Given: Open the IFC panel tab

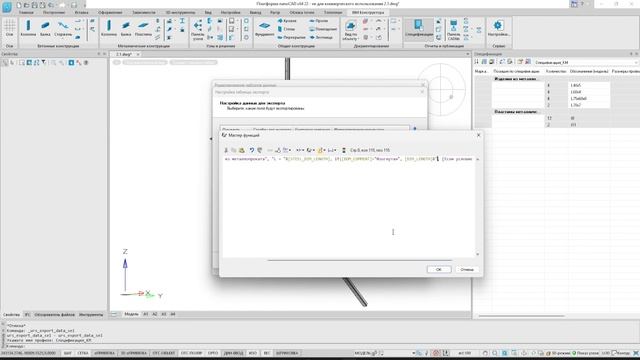Looking at the screenshot, I should click(27, 315).
